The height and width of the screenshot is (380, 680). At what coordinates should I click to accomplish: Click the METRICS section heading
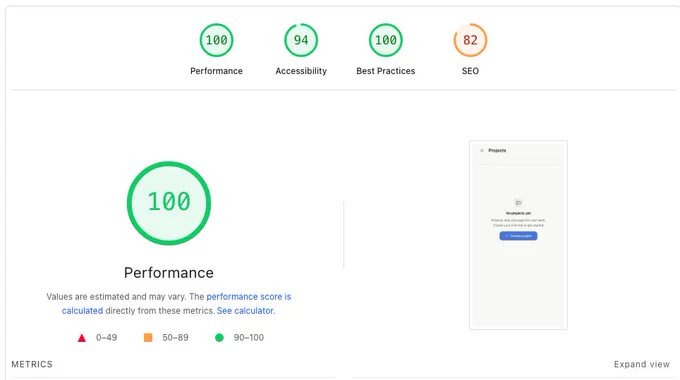(32, 364)
